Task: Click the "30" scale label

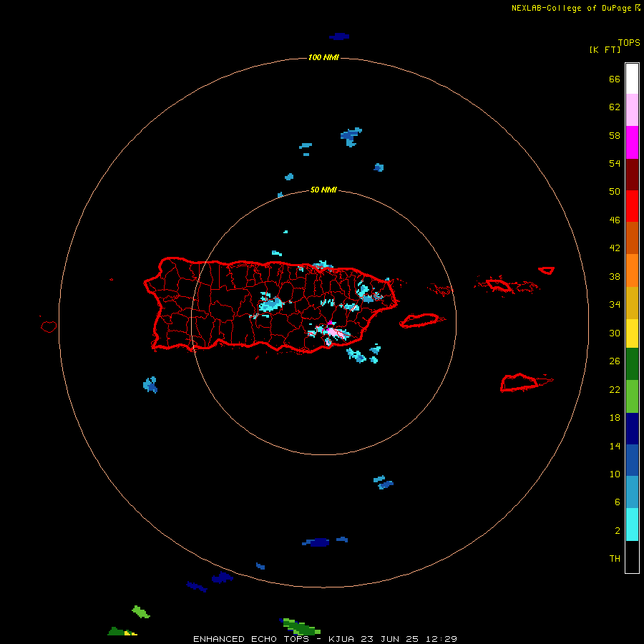Action: click(x=615, y=333)
